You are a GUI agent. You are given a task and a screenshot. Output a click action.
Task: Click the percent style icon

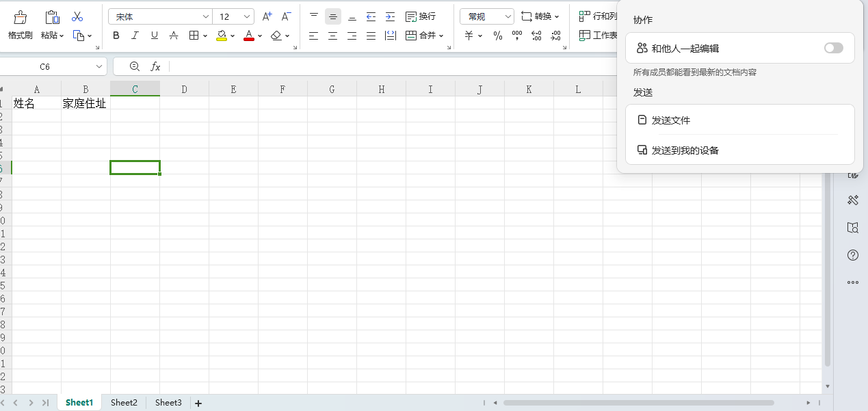click(497, 36)
